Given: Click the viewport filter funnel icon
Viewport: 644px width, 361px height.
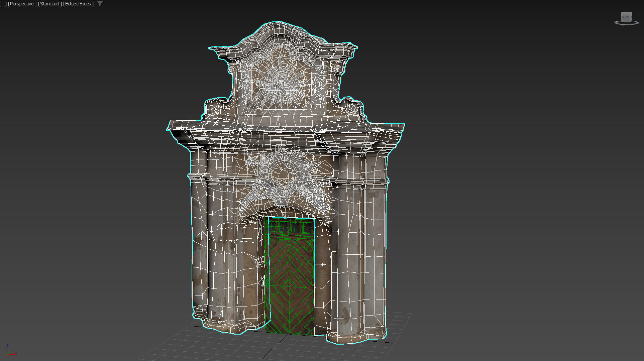Looking at the screenshot, I should coord(100,4).
